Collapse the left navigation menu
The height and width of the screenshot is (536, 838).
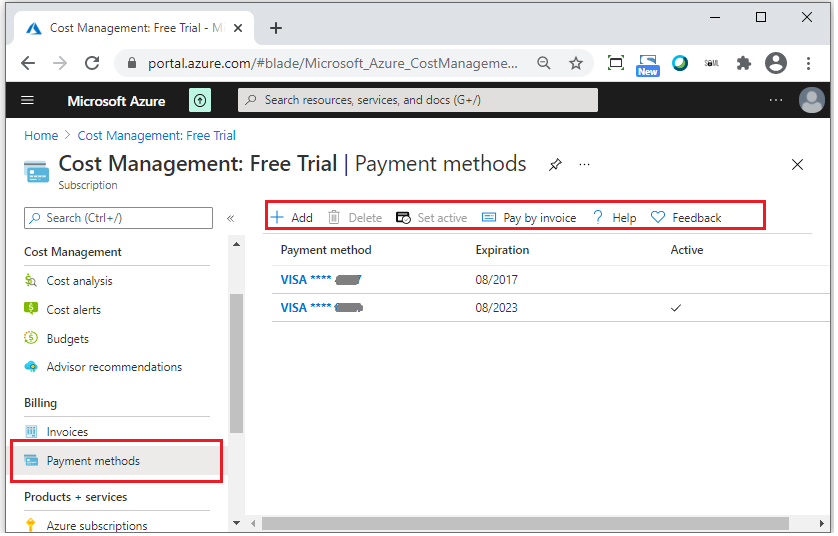pyautogui.click(x=231, y=219)
